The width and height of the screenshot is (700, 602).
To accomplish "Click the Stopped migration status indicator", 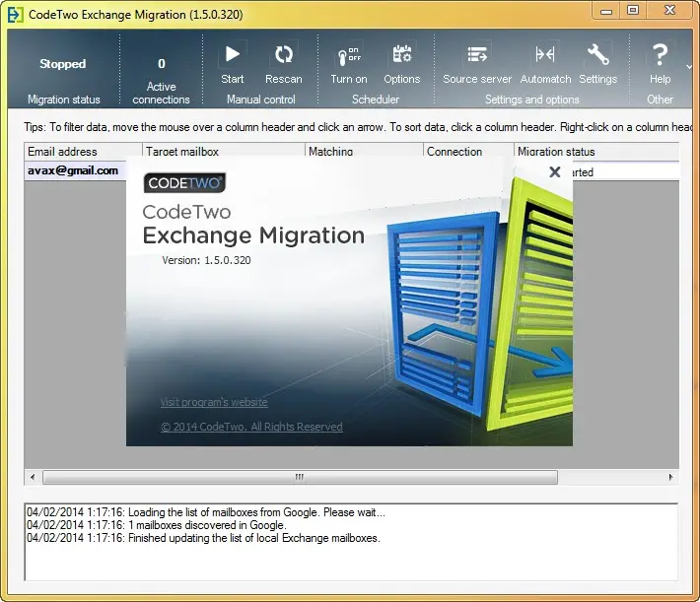I will tap(62, 64).
